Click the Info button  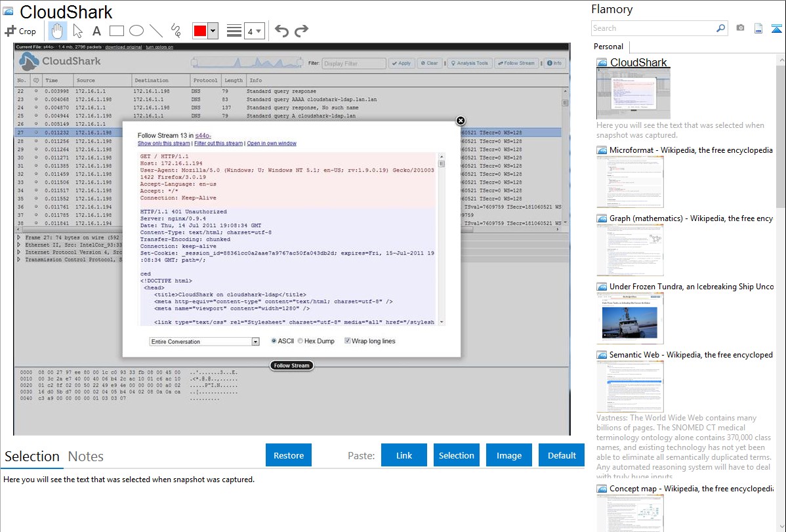pyautogui.click(x=554, y=63)
